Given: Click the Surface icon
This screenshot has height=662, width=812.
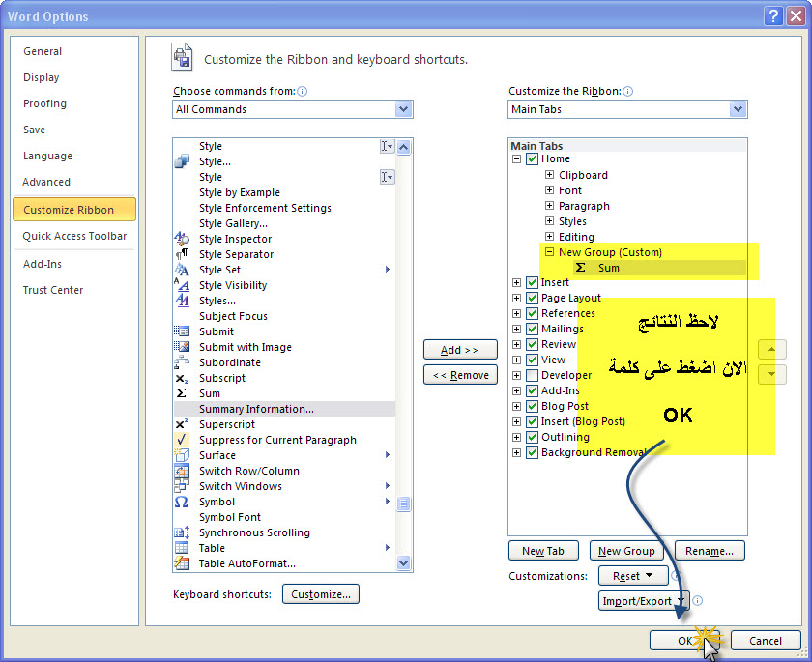Looking at the screenshot, I should [182, 455].
